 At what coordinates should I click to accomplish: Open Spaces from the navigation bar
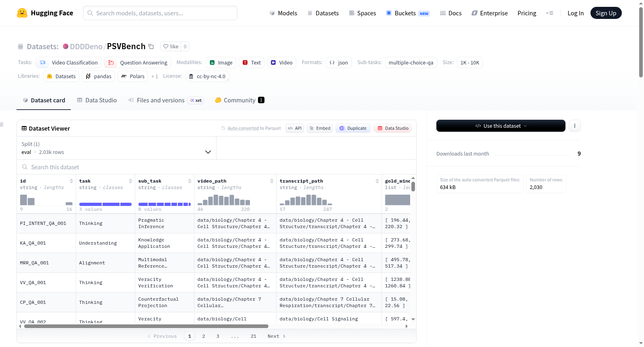[363, 13]
